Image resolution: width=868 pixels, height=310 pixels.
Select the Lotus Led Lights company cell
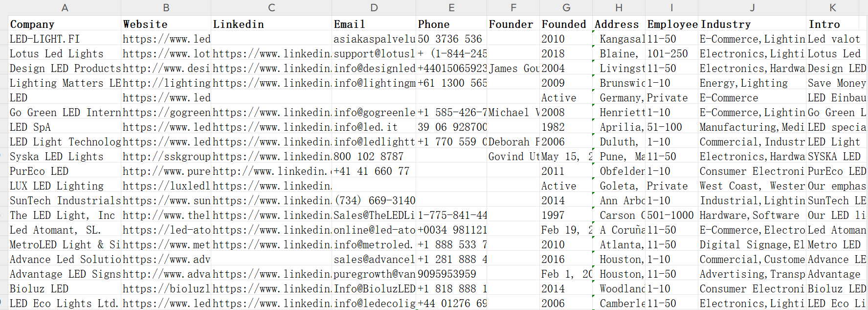coord(65,53)
